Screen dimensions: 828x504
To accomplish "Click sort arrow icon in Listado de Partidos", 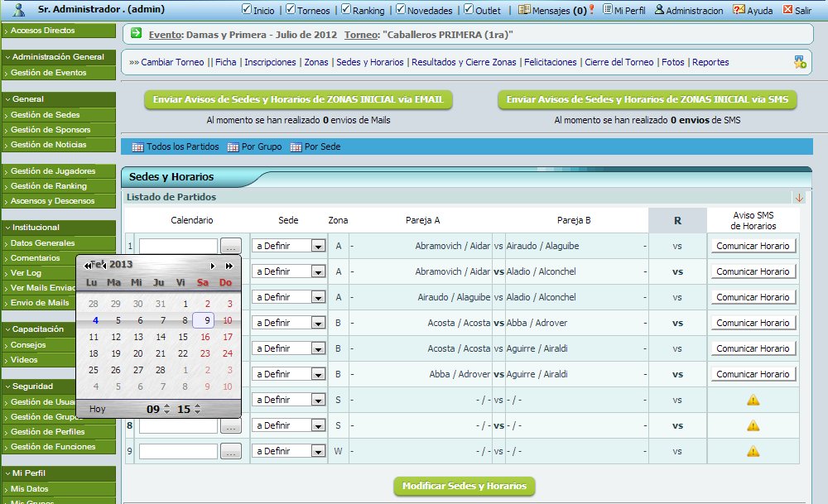I will tap(799, 198).
